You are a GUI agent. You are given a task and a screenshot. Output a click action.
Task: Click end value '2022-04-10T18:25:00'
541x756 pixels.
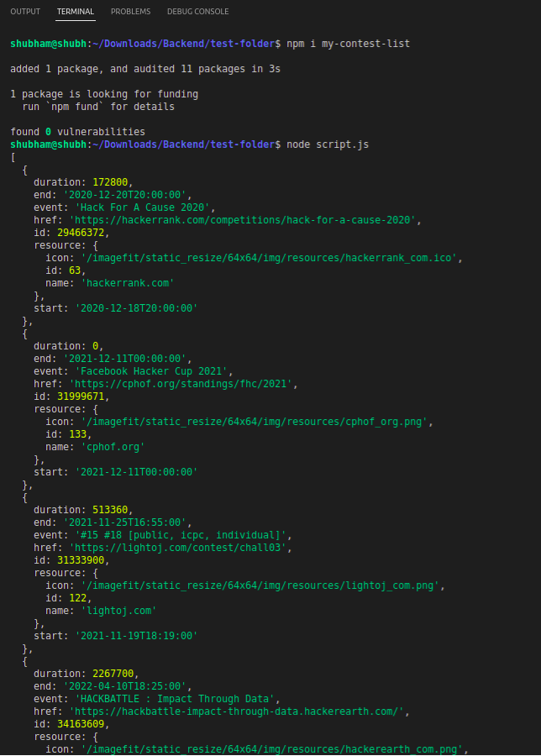pos(125,686)
